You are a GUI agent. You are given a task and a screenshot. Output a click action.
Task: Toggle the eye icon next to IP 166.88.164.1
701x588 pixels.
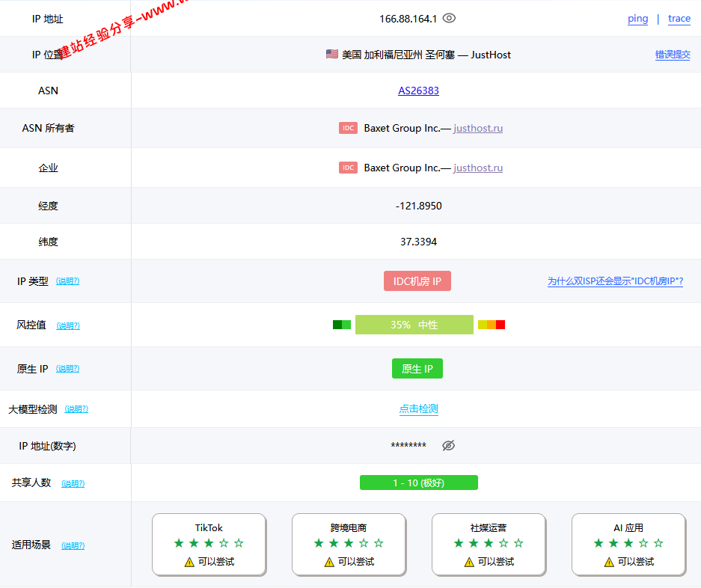click(449, 19)
